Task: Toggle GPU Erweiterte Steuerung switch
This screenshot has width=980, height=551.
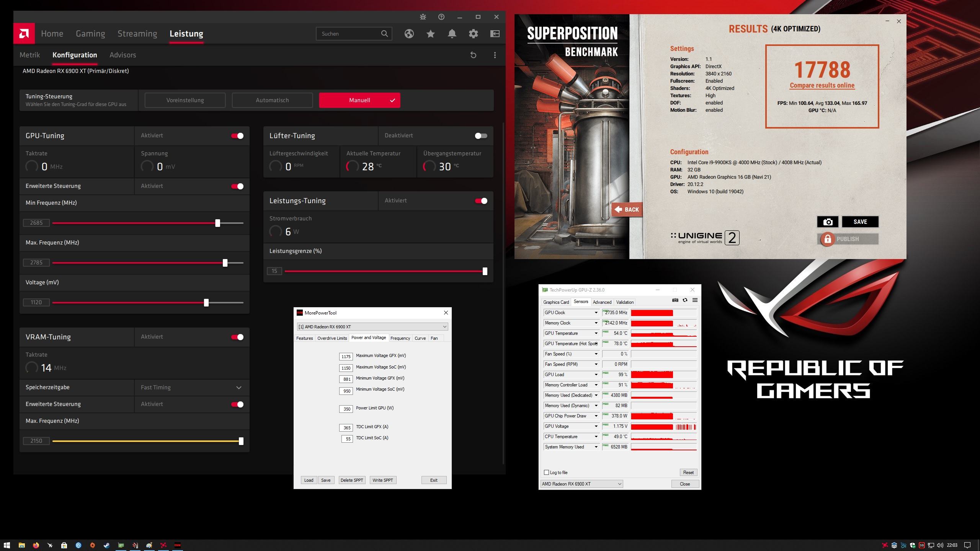Action: coord(237,186)
